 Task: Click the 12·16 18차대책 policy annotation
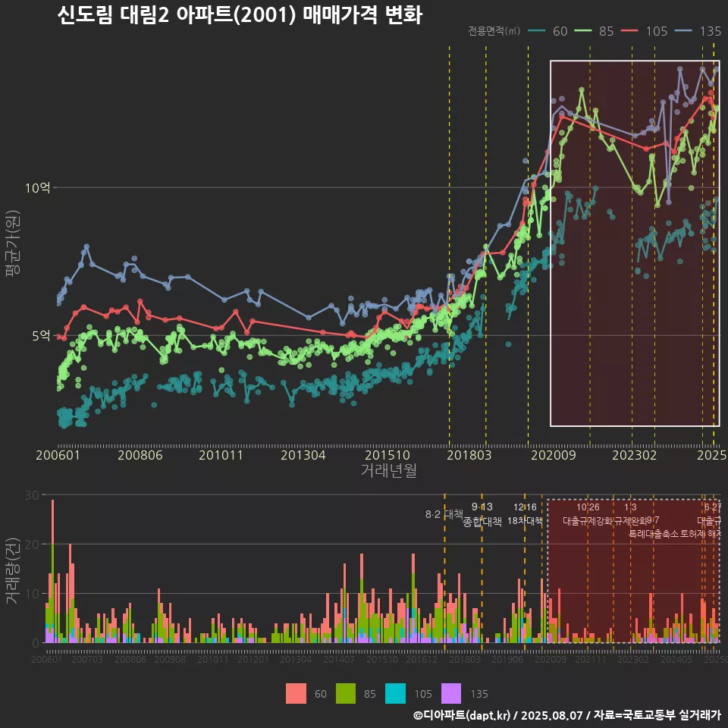pos(525,514)
